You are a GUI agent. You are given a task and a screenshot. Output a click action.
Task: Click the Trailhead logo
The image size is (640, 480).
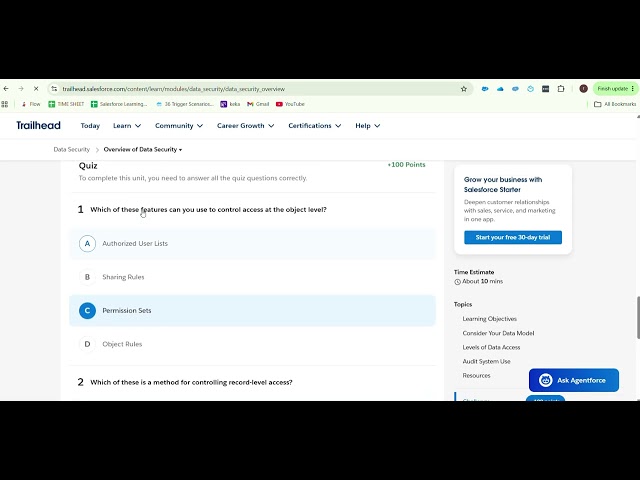click(x=38, y=125)
